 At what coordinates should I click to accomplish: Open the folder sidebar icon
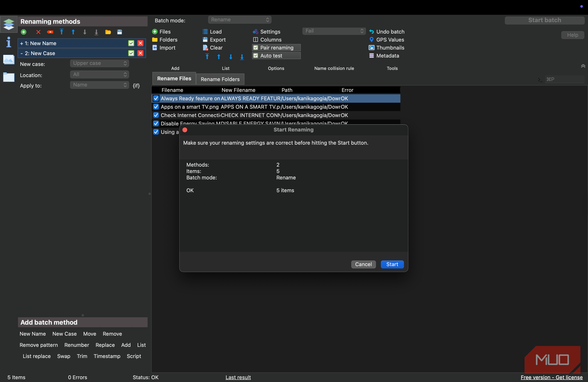[x=9, y=77]
